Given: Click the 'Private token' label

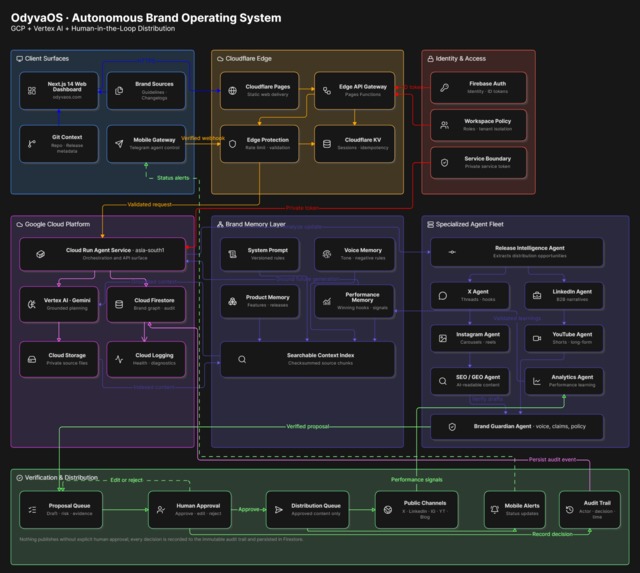Looking at the screenshot, I should pyautogui.click(x=302, y=208).
